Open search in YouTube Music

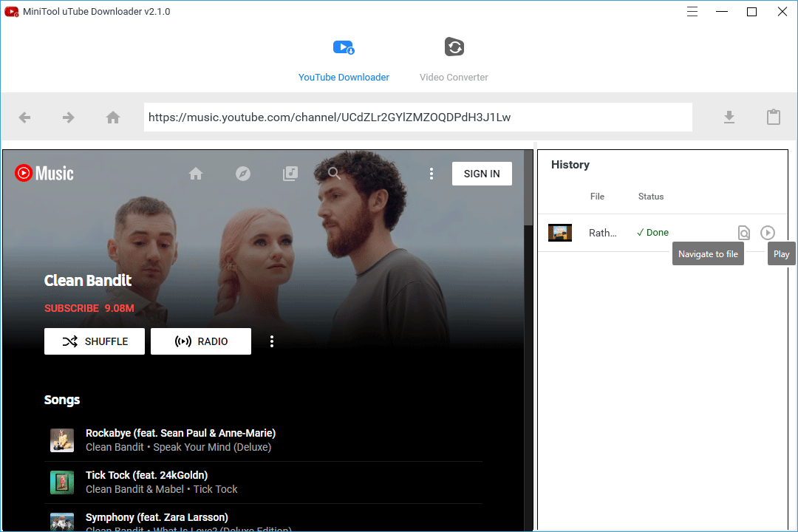[x=334, y=173]
